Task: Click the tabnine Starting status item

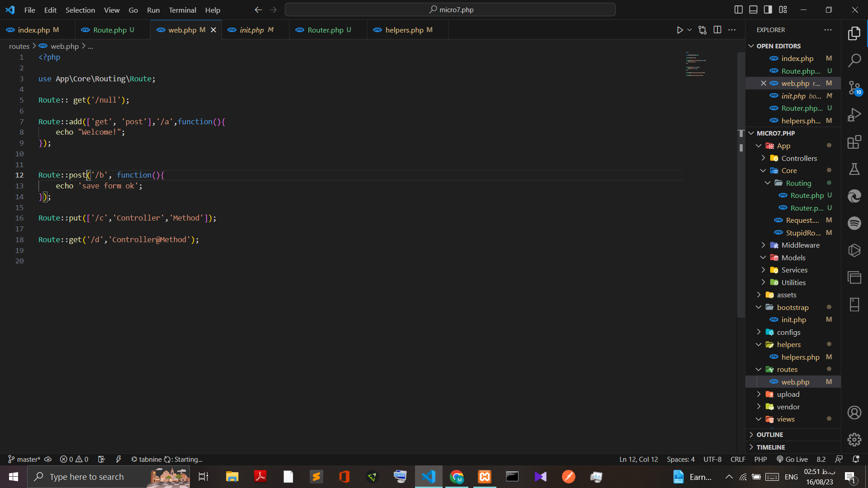Action: tap(166, 459)
